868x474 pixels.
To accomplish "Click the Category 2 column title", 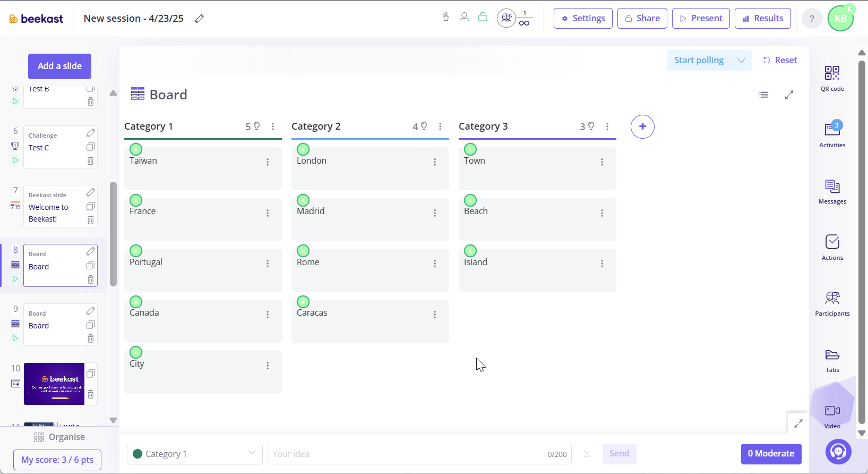I will coord(316,126).
